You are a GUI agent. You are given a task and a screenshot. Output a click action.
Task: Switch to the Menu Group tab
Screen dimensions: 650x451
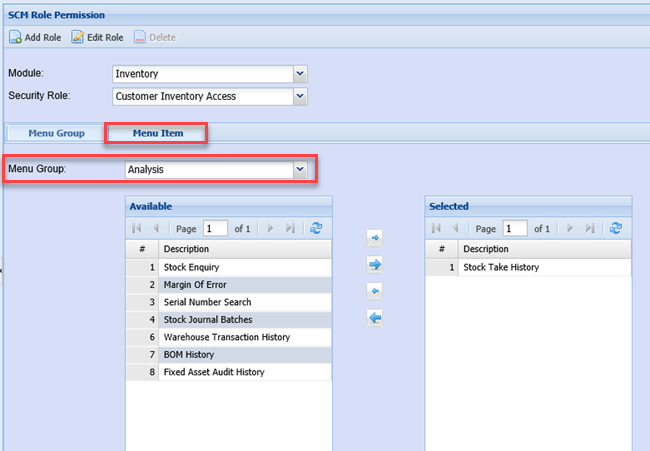click(x=56, y=133)
